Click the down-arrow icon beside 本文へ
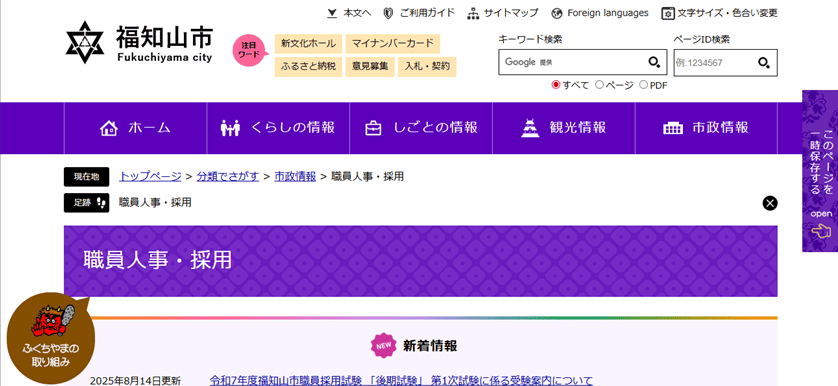Image resolution: width=838 pixels, height=386 pixels. [332, 13]
